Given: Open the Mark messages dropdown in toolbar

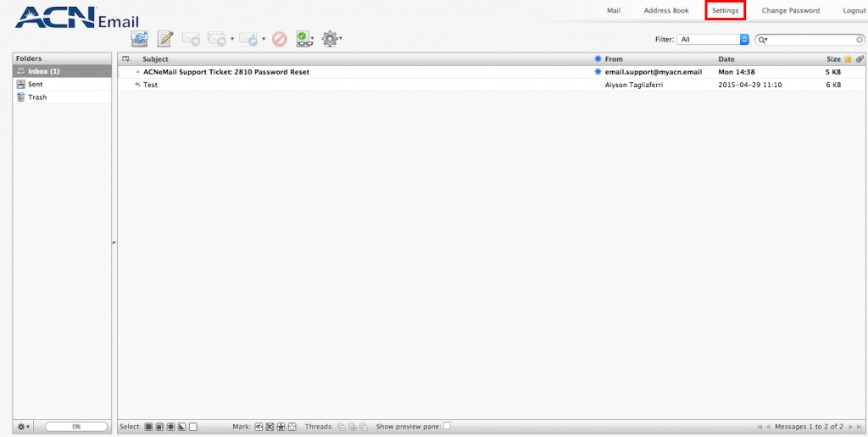Looking at the screenshot, I should [305, 39].
